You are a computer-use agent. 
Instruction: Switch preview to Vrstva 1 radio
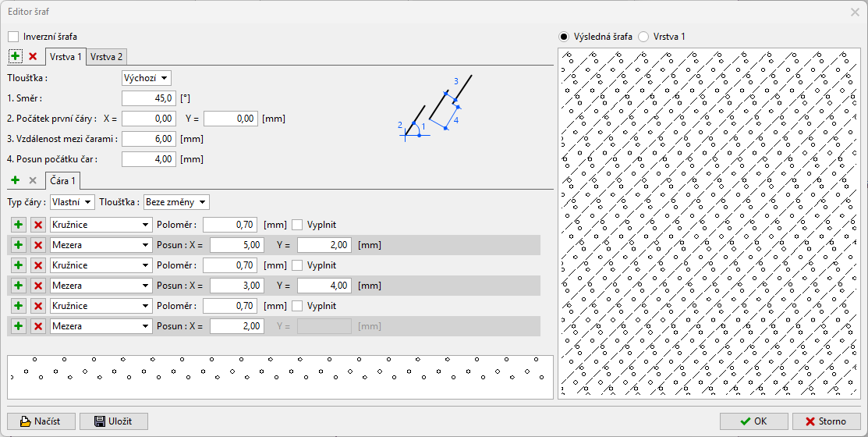[x=643, y=37]
